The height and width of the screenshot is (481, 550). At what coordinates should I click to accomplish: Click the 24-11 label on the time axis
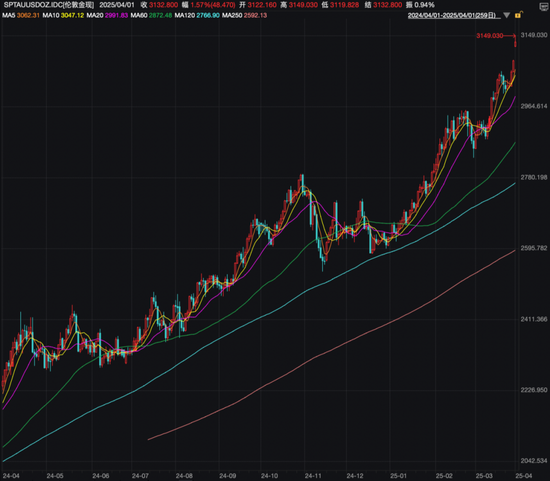click(x=313, y=476)
